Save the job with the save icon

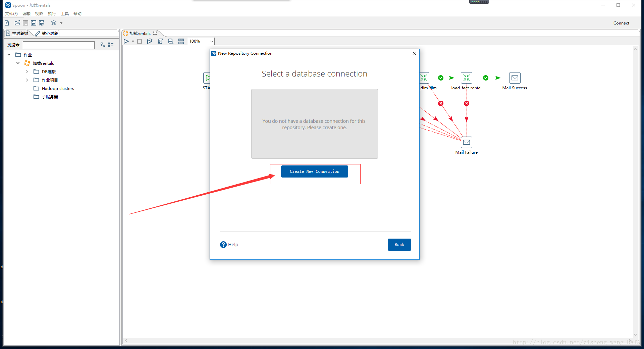[34, 23]
